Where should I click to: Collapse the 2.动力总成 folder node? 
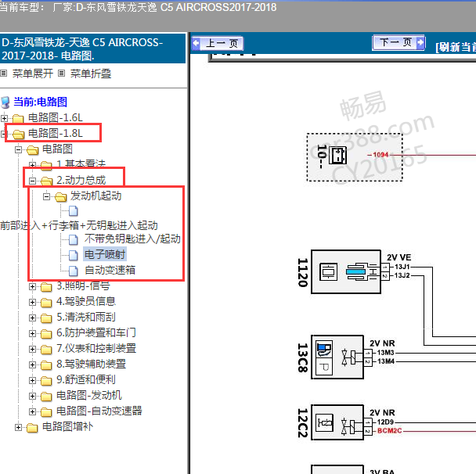tap(32, 181)
